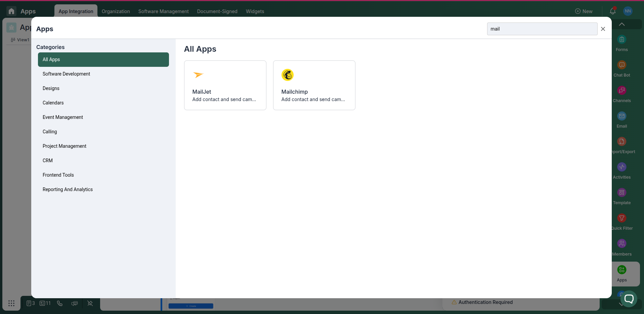Expand the bottom-right down chevron
The height and width of the screenshot is (314, 644).
pyautogui.click(x=620, y=305)
